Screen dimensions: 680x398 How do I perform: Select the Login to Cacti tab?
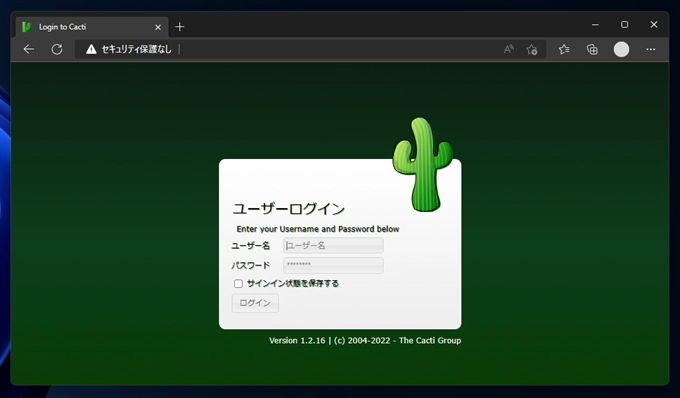point(92,27)
